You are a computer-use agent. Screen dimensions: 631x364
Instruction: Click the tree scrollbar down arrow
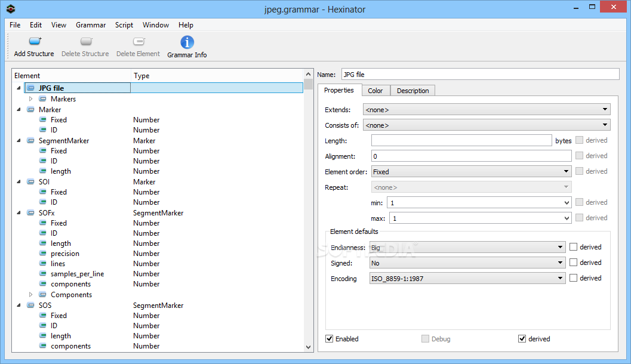[308, 347]
